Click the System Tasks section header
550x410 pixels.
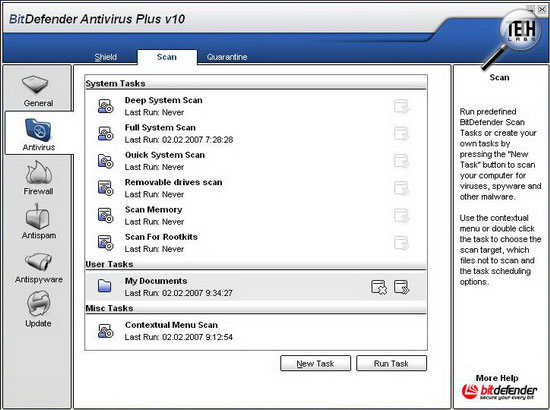(x=115, y=83)
